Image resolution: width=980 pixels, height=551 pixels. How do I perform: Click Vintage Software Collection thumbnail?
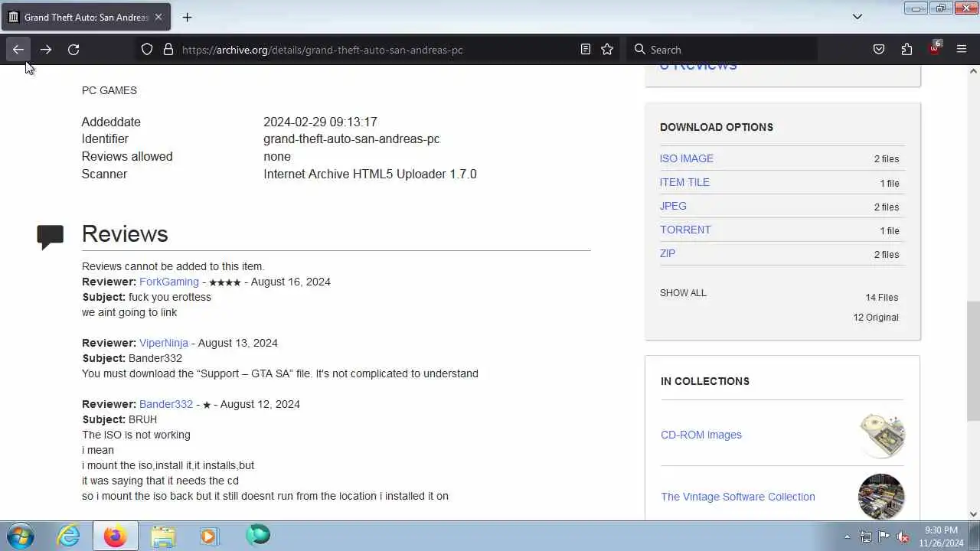(x=881, y=497)
